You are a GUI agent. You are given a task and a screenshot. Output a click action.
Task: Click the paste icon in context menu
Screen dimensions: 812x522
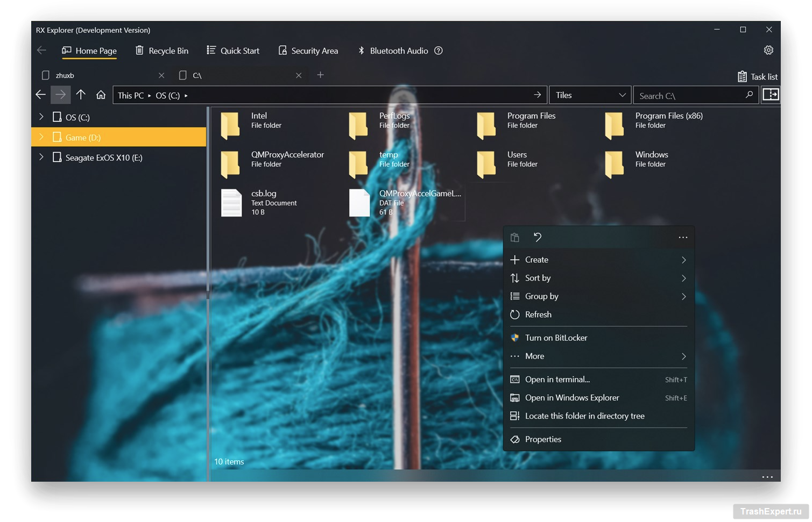515,237
